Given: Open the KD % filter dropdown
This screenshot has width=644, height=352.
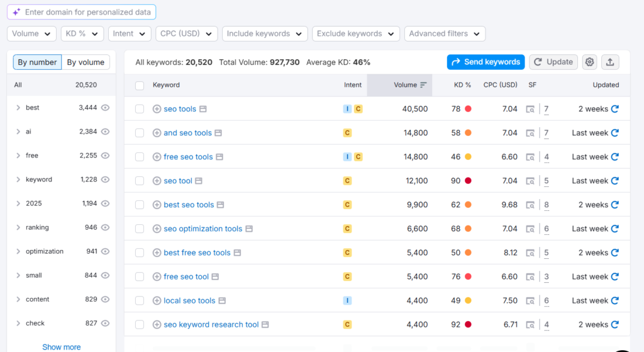Looking at the screenshot, I should pos(82,34).
